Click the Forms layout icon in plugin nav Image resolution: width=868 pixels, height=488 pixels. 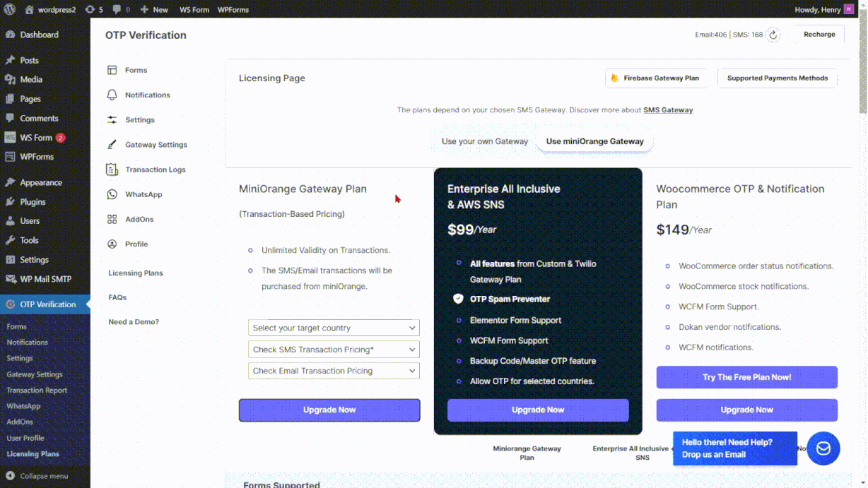coord(112,70)
